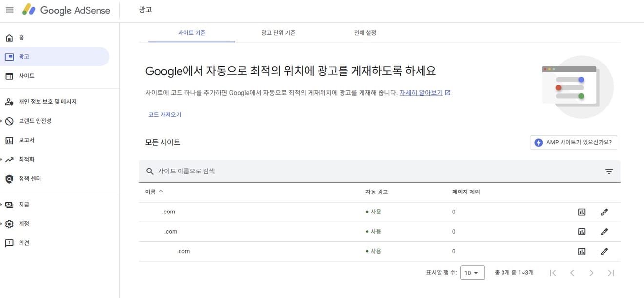View report for the third .com site
The width and height of the screenshot is (644, 298).
(x=582, y=251)
